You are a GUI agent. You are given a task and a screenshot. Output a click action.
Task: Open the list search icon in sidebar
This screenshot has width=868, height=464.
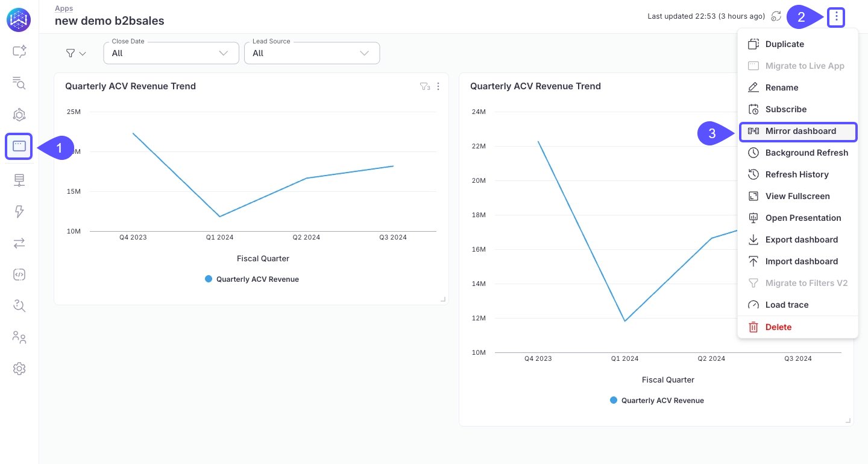coord(19,83)
